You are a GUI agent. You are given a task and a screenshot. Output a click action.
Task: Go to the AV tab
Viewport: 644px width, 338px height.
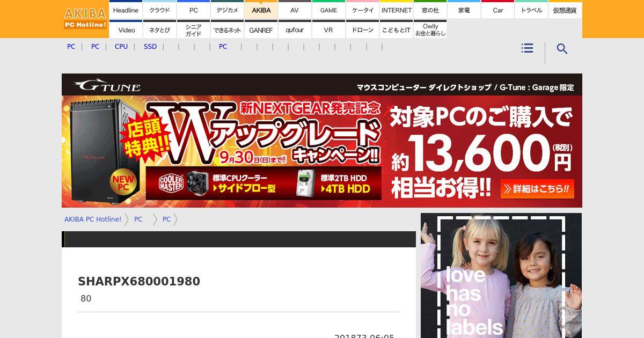click(x=295, y=10)
